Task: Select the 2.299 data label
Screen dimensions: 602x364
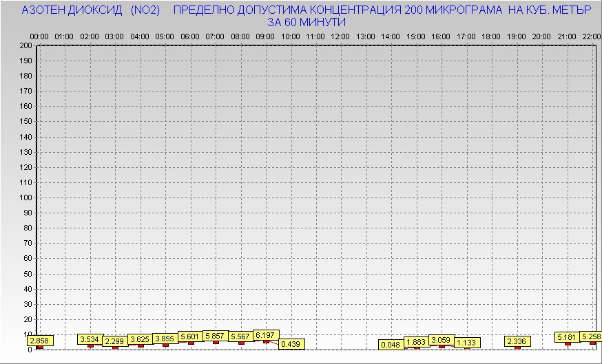Action: [115, 341]
